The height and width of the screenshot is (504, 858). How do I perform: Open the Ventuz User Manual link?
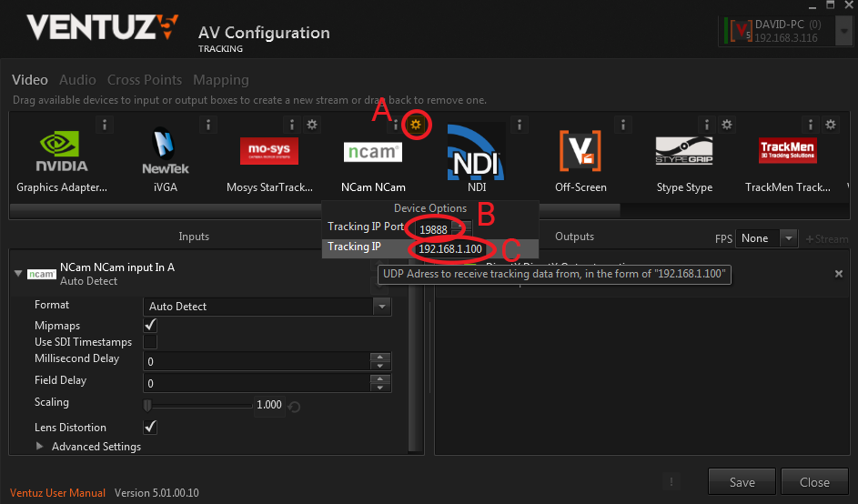57,493
